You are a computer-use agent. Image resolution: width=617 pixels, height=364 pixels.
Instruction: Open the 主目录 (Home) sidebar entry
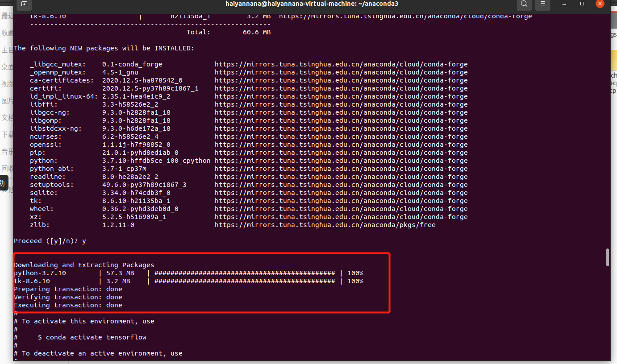point(6,50)
